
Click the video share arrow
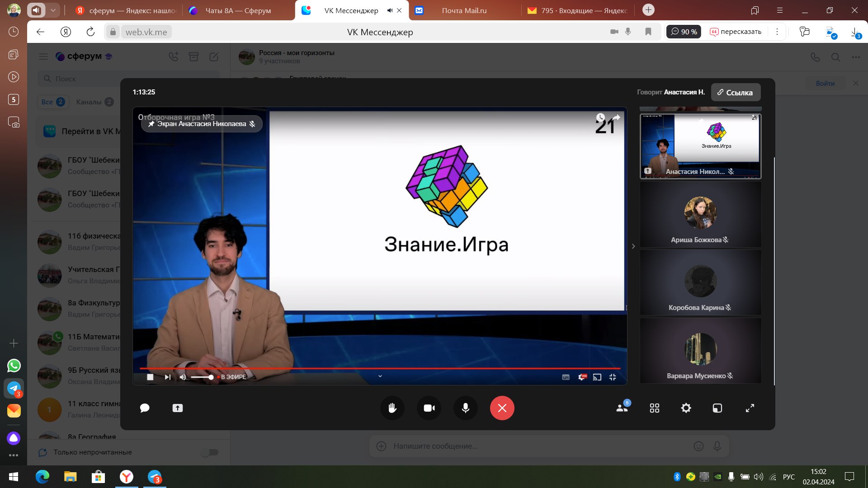pyautogui.click(x=617, y=117)
